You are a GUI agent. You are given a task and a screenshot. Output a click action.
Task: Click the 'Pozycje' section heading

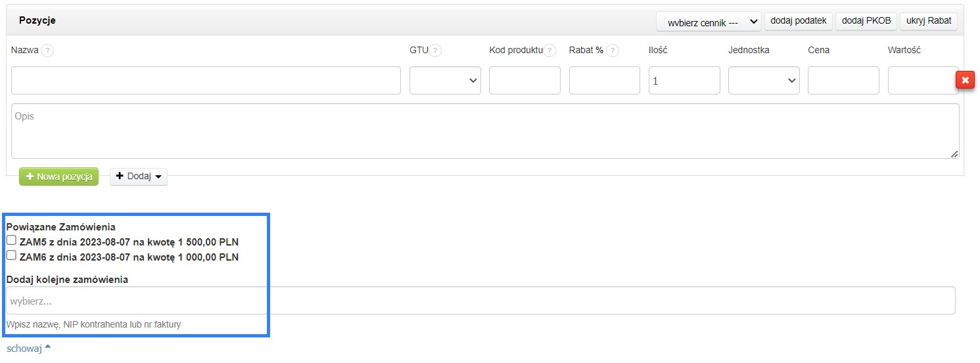tap(37, 20)
